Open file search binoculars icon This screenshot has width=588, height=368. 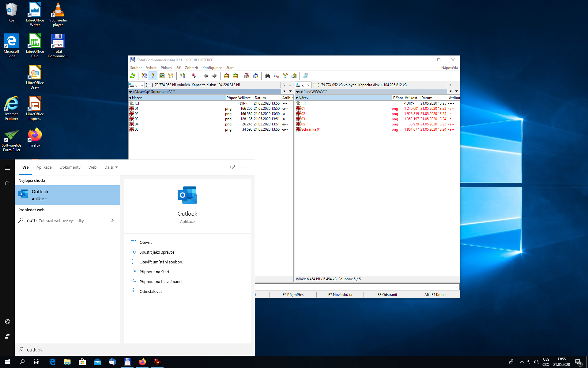pos(267,76)
